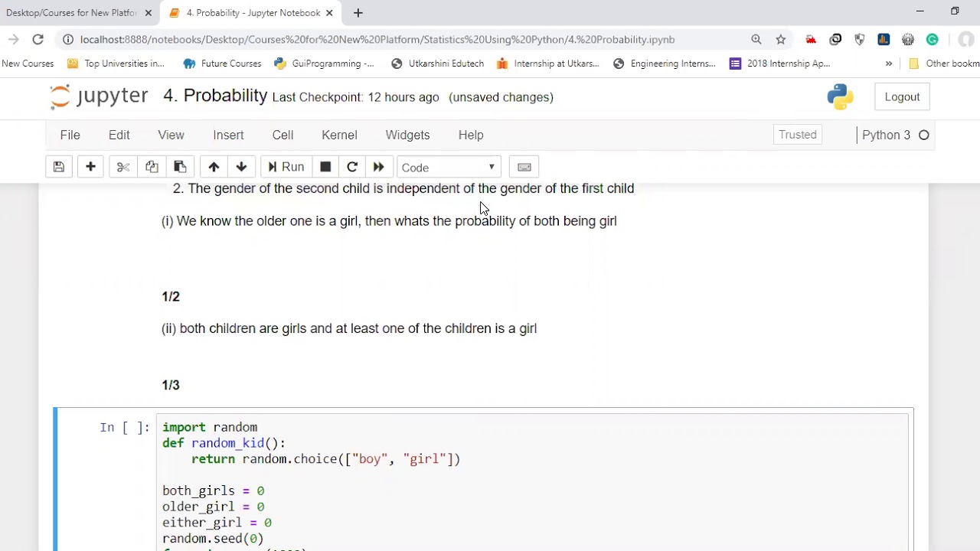Click the Python logo in the notebook header

point(840,96)
